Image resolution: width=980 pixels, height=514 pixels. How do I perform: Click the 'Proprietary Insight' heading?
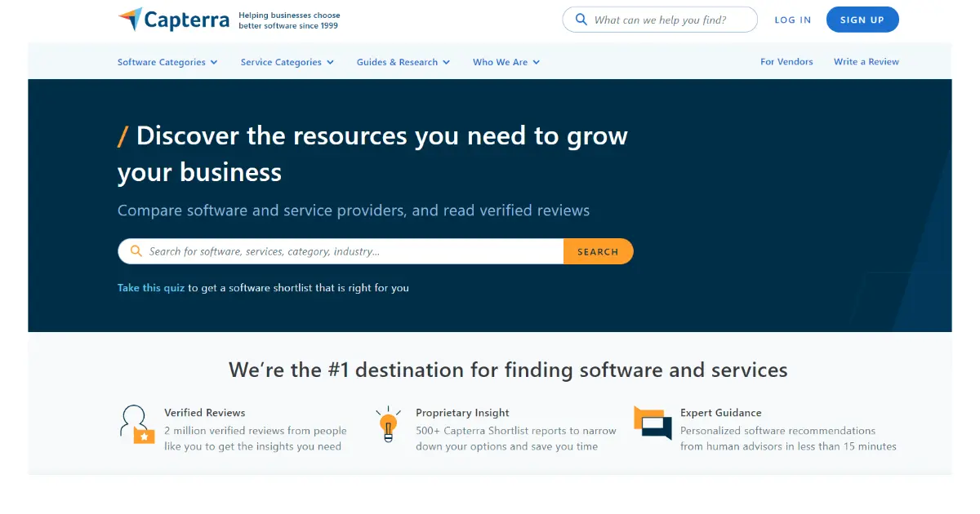(x=462, y=413)
